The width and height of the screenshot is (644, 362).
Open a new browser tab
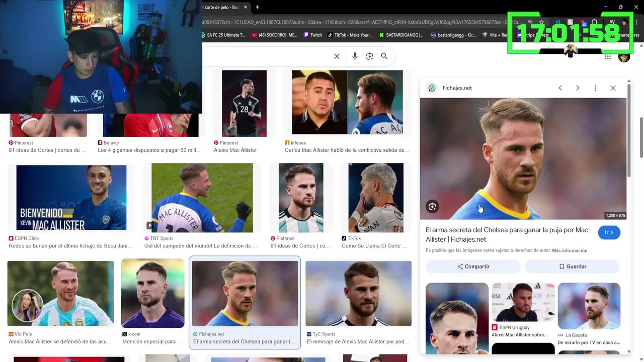click(258, 7)
